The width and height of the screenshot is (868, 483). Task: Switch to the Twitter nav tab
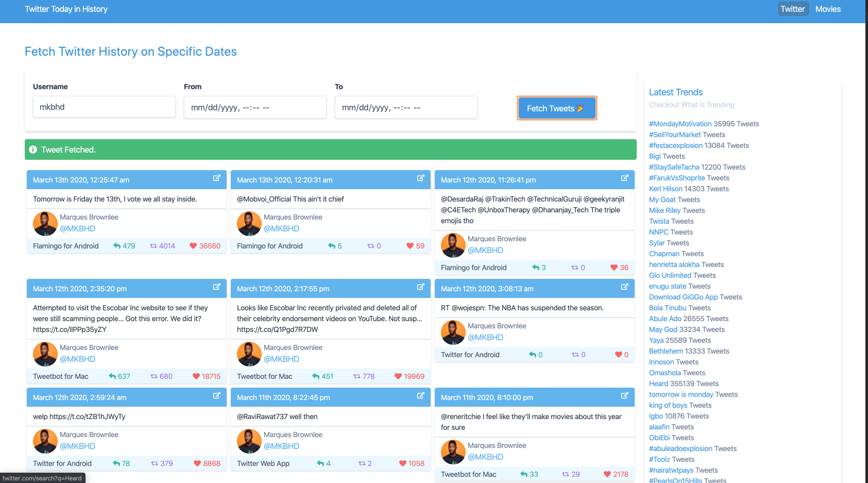[792, 9]
